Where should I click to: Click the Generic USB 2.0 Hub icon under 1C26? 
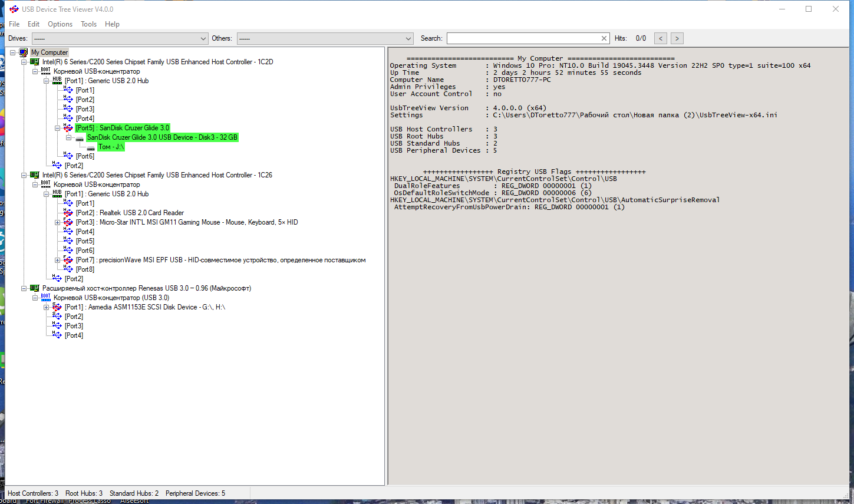point(57,194)
